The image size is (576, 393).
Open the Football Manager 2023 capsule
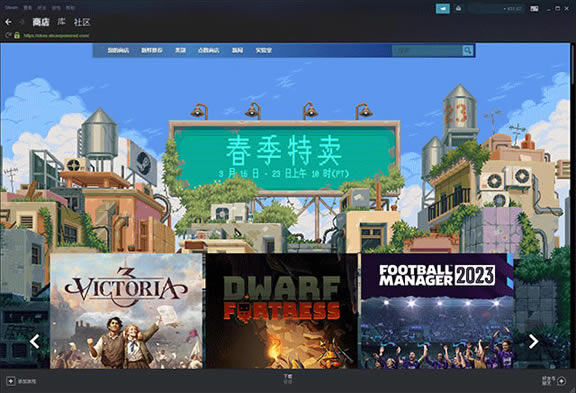click(437, 311)
